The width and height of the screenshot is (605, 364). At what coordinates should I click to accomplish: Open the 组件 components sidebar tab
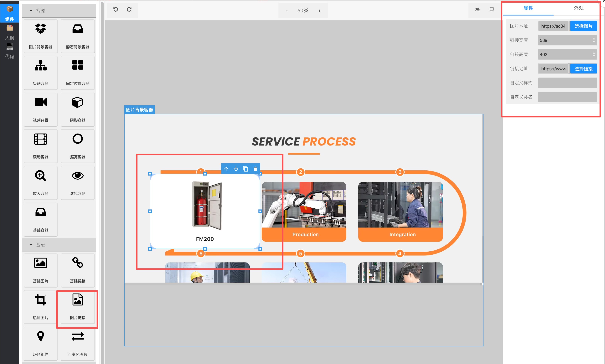click(x=9, y=13)
